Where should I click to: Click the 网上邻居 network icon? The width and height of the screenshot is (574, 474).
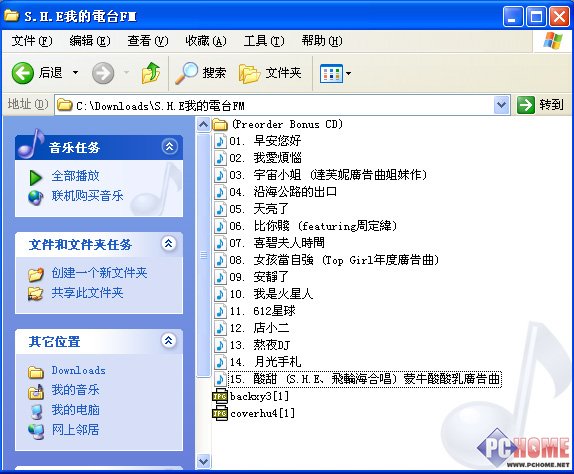tap(36, 432)
